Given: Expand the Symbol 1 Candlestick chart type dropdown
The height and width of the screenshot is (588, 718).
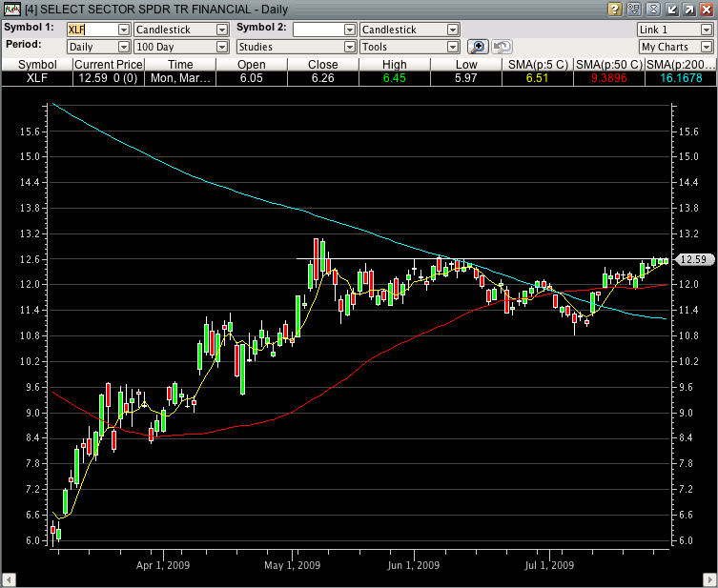Looking at the screenshot, I should [x=222, y=30].
